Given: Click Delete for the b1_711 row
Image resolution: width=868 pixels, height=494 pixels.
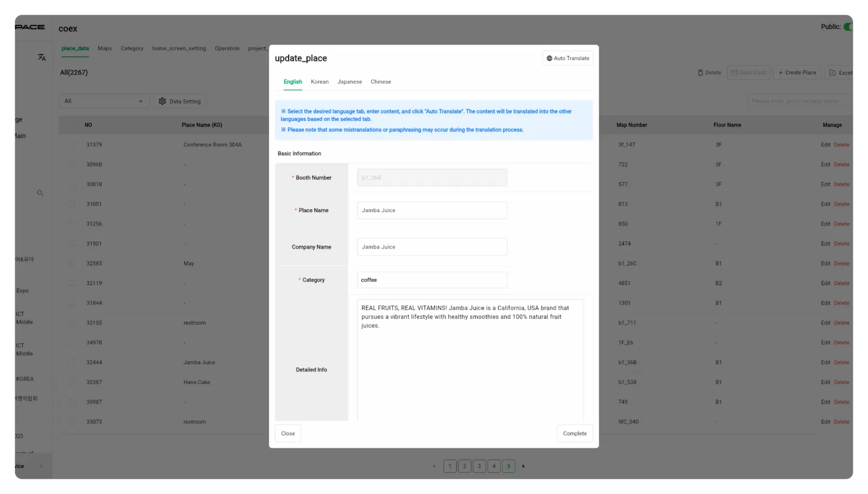Looking at the screenshot, I should pyautogui.click(x=841, y=323).
